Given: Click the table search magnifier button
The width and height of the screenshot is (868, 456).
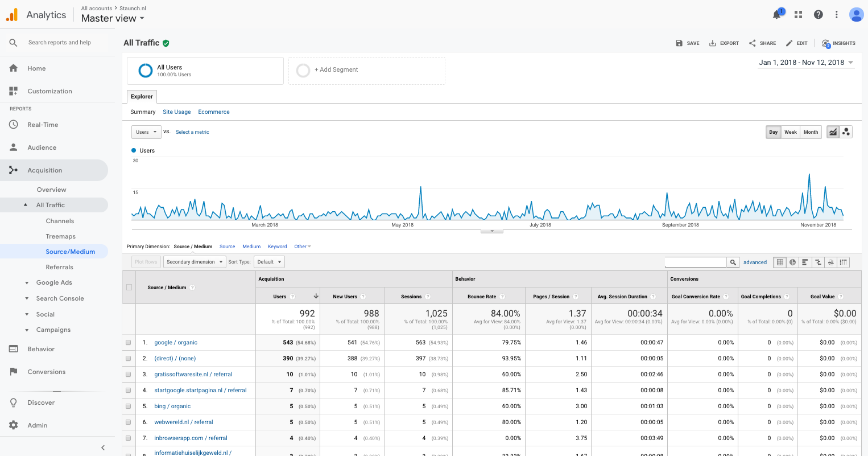Looking at the screenshot, I should click(733, 262).
